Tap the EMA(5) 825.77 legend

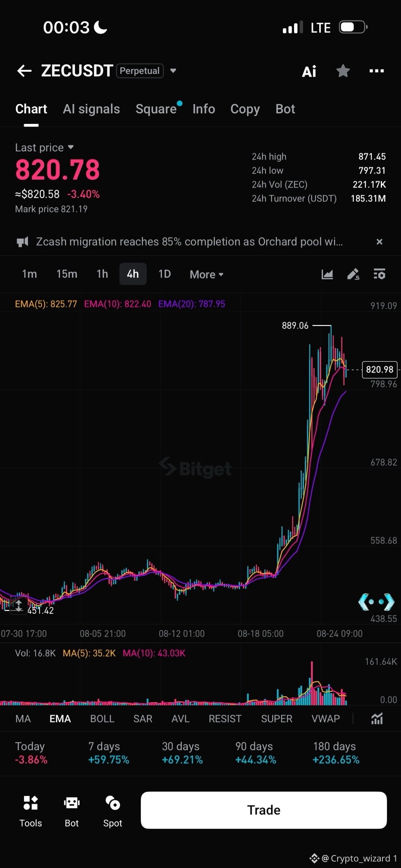click(46, 304)
